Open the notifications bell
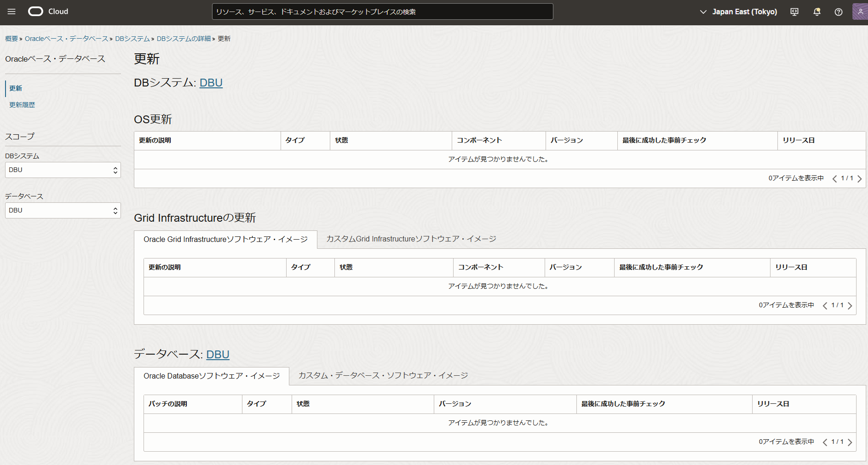This screenshot has height=465, width=868. click(817, 12)
